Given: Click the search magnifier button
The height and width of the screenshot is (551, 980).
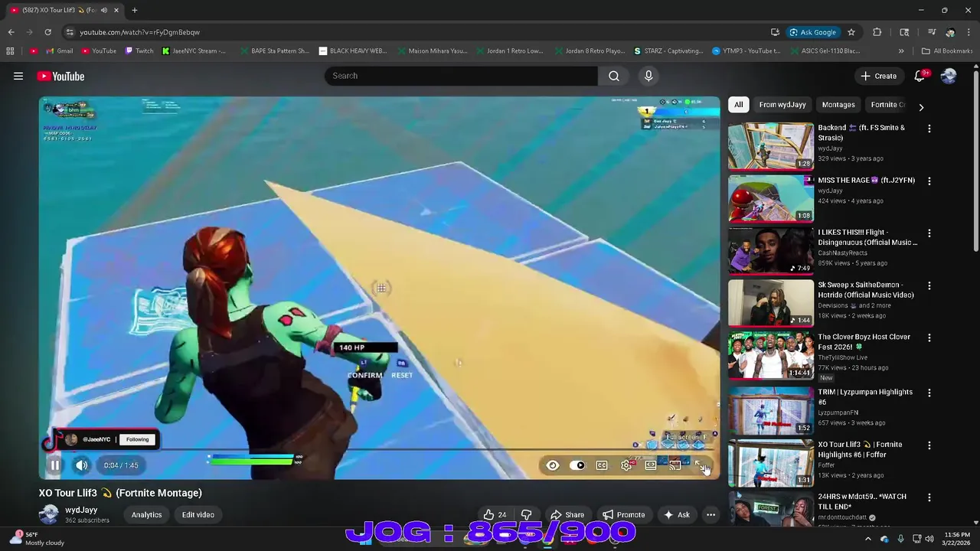Looking at the screenshot, I should point(614,76).
